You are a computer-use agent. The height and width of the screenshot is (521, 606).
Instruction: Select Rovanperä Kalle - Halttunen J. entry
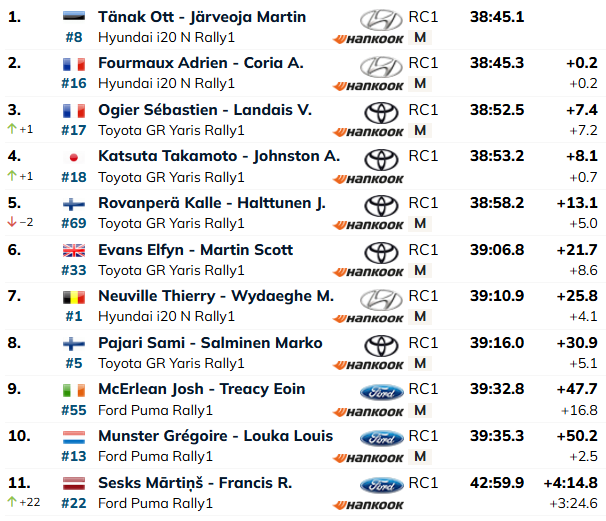[x=212, y=203]
